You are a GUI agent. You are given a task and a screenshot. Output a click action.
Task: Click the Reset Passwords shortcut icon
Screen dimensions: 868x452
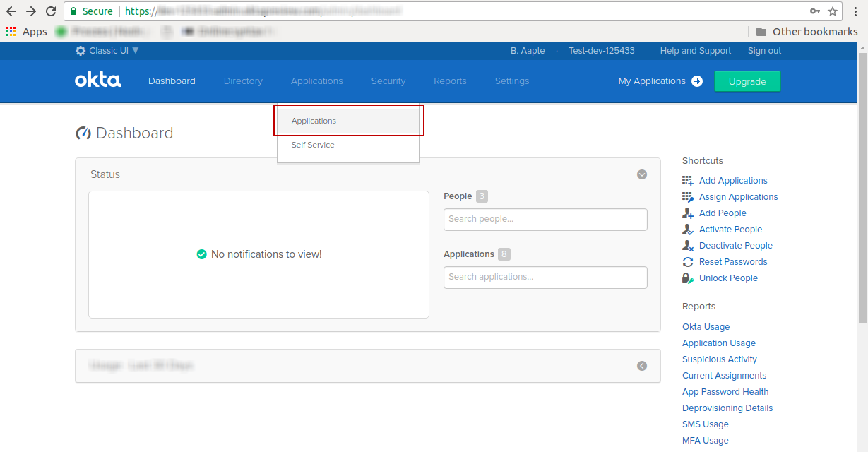click(x=686, y=261)
